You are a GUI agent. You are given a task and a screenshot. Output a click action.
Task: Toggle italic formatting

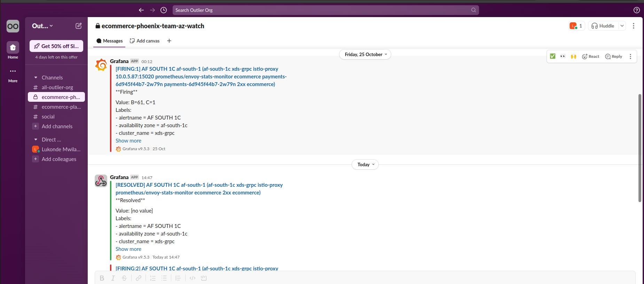(113, 278)
